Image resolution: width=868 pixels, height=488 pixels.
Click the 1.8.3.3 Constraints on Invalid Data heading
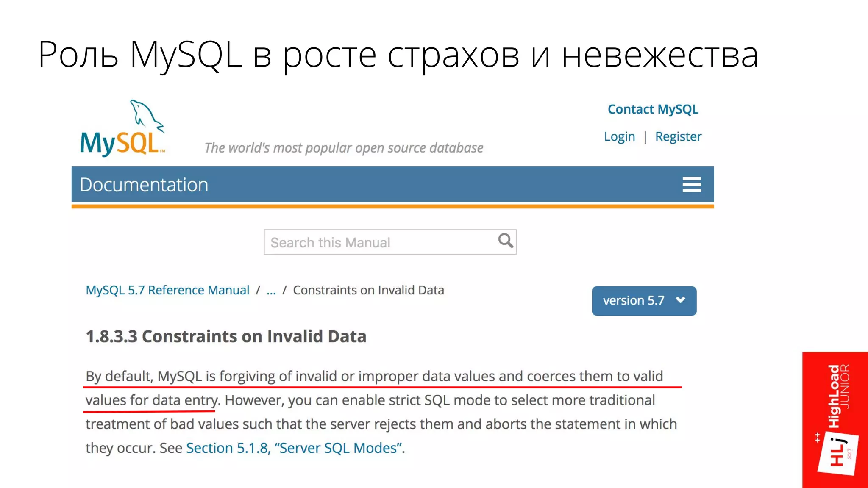click(226, 336)
